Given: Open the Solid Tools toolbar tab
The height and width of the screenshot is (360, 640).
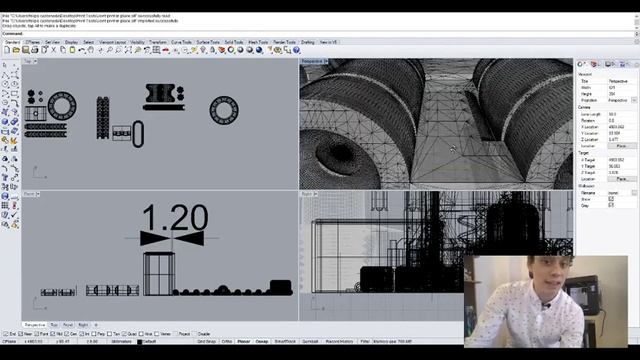Looking at the screenshot, I should [234, 42].
